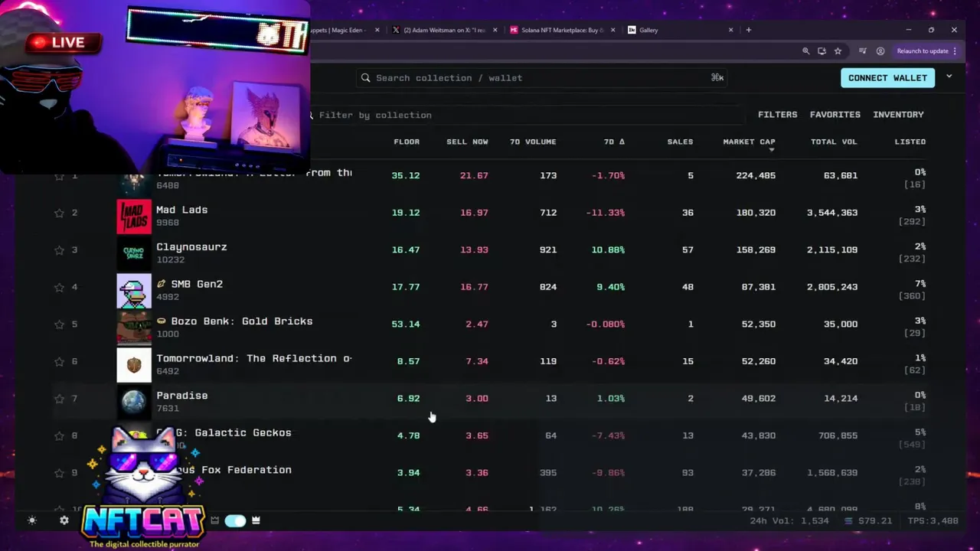980x551 pixels.
Task: Toggle the Claynosaurz favorite star
Action: point(59,250)
